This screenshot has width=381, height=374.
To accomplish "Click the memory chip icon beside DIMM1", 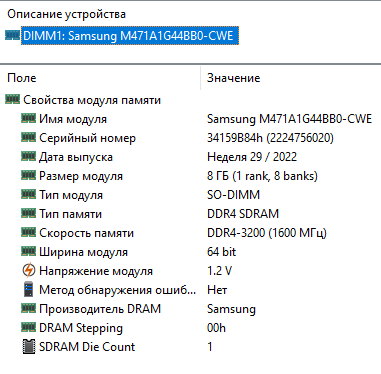I will tap(12, 35).
